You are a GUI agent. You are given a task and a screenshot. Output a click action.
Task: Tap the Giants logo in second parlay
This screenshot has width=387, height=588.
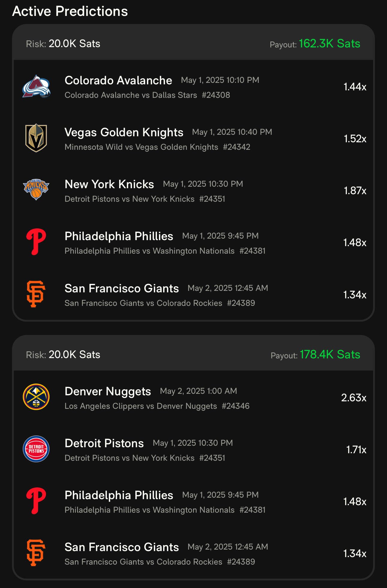pos(36,553)
